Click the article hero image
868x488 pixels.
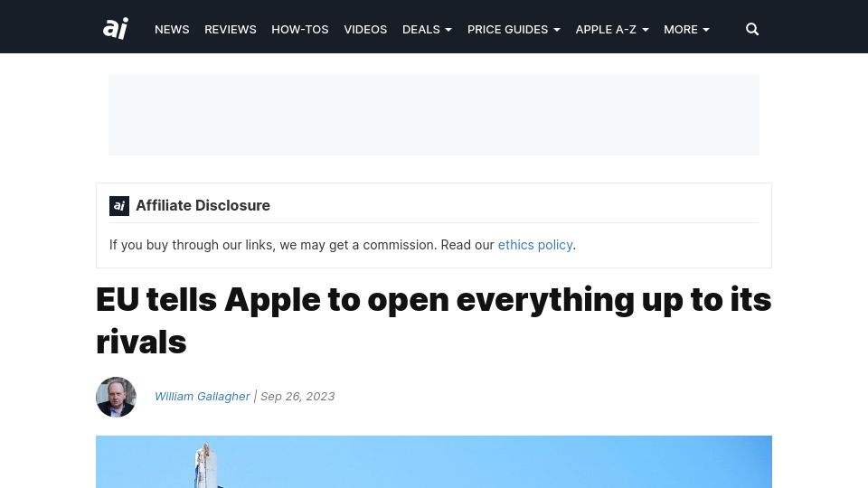tap(434, 462)
